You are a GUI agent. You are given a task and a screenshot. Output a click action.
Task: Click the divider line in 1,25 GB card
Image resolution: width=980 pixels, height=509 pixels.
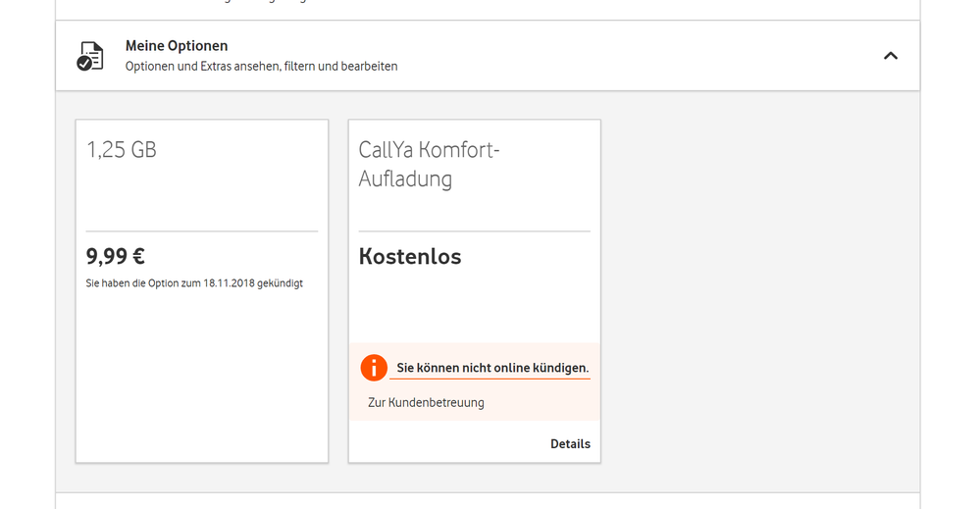tap(201, 231)
